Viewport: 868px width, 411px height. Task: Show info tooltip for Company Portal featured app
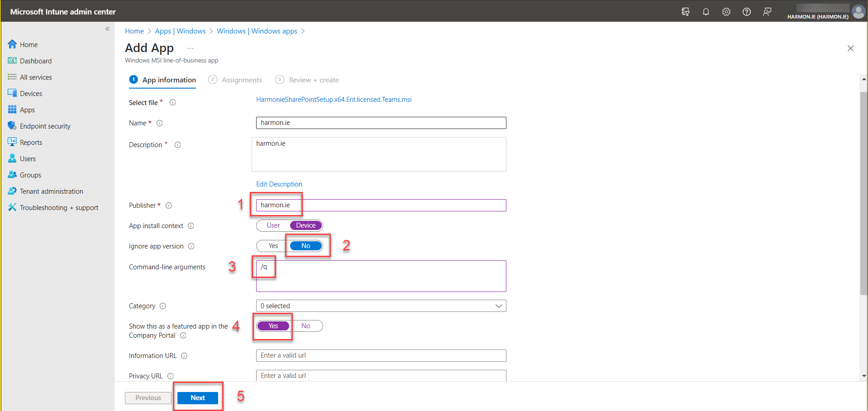click(183, 335)
